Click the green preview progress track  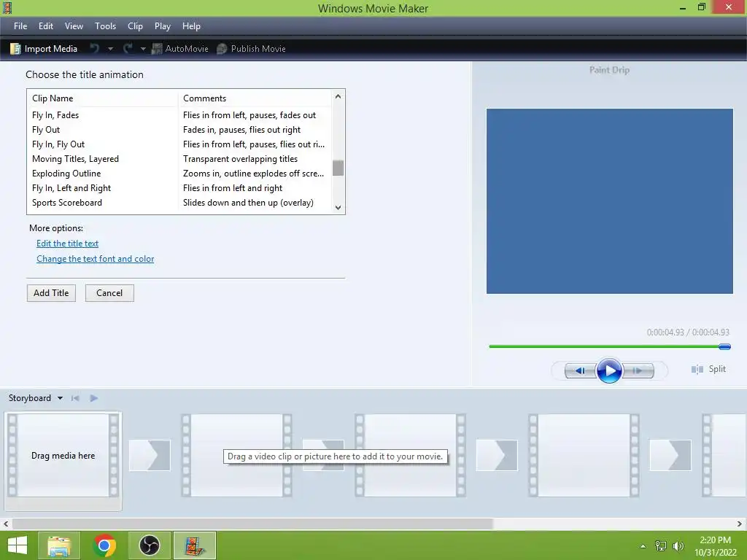[604, 346]
